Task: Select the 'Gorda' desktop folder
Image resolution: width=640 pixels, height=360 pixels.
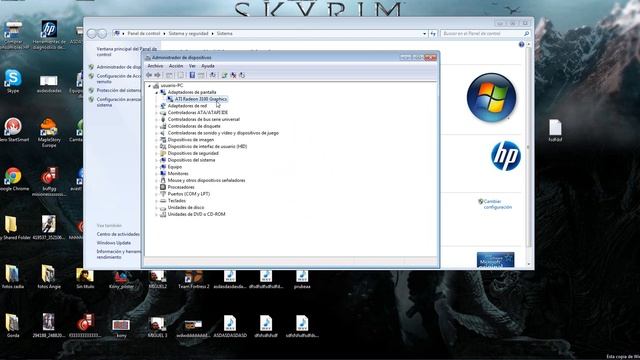Action: (x=13, y=326)
